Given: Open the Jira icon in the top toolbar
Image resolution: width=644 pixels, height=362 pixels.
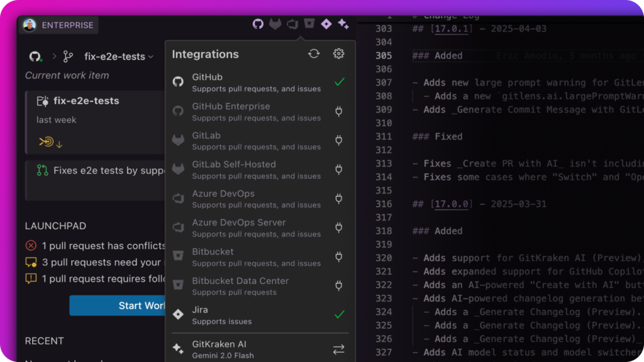Looking at the screenshot, I should tap(326, 23).
